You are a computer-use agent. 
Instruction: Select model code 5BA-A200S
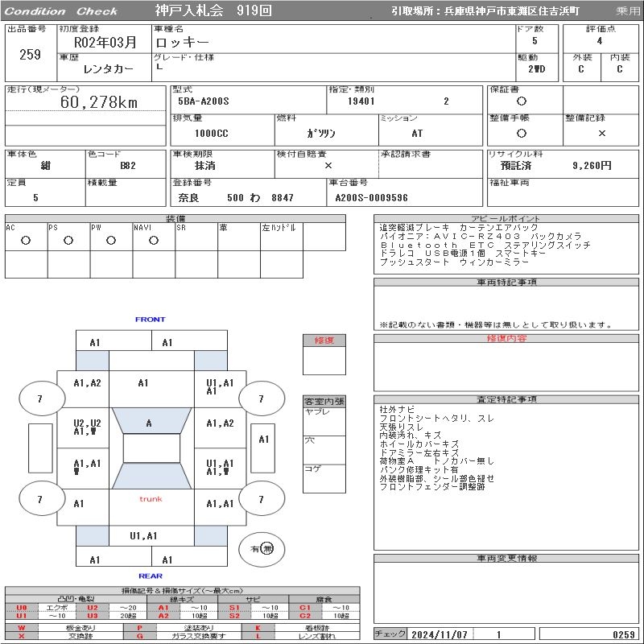(x=204, y=101)
